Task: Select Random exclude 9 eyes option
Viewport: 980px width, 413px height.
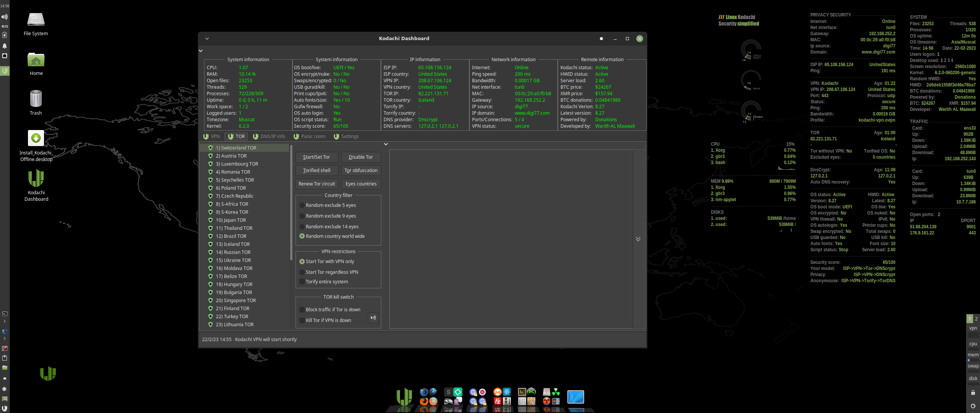Action: tap(328, 216)
